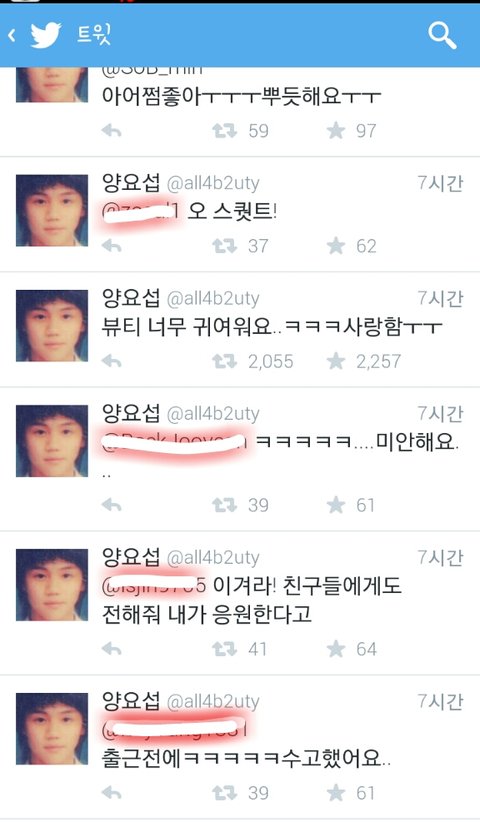Favorite the tweet with 2,257 stars
The image size is (480, 822).
pyautogui.click(x=336, y=361)
